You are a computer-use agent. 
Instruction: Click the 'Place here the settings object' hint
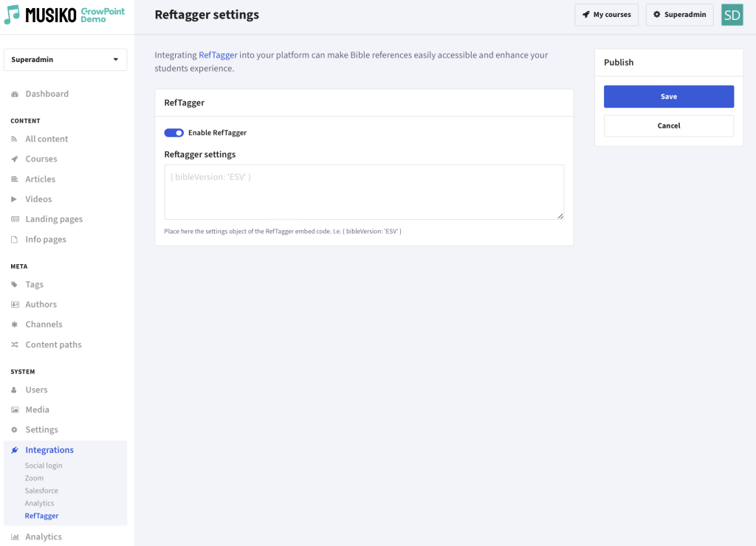point(283,232)
